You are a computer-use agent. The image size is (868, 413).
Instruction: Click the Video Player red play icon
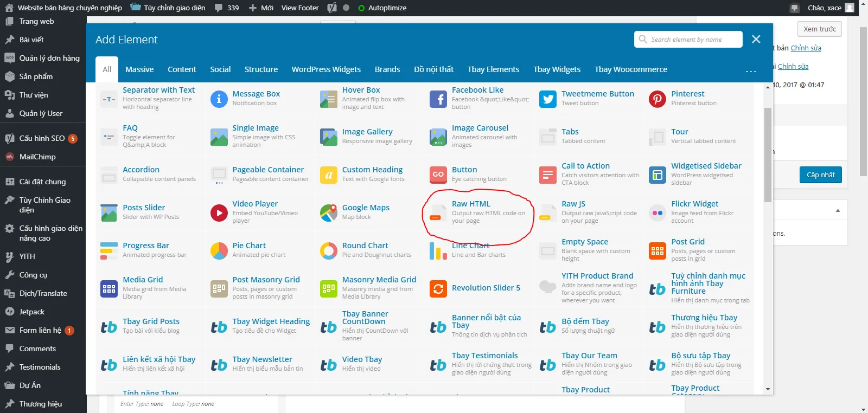coord(219,213)
